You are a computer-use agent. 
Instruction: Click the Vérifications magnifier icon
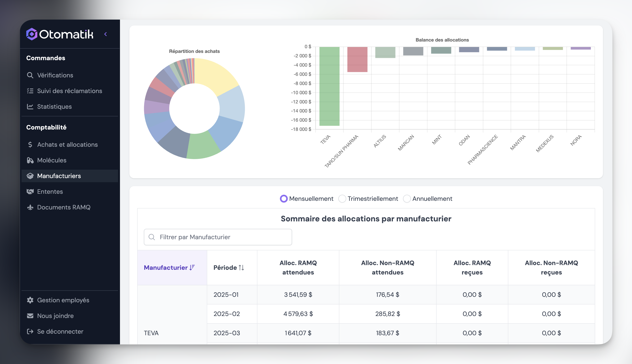[x=30, y=75]
